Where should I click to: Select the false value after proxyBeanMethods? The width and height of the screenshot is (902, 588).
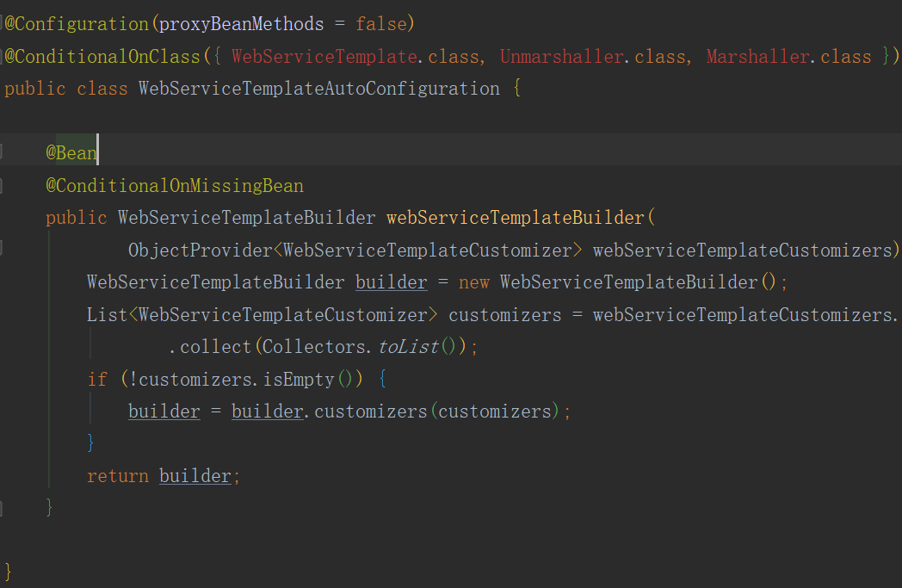click(x=380, y=23)
